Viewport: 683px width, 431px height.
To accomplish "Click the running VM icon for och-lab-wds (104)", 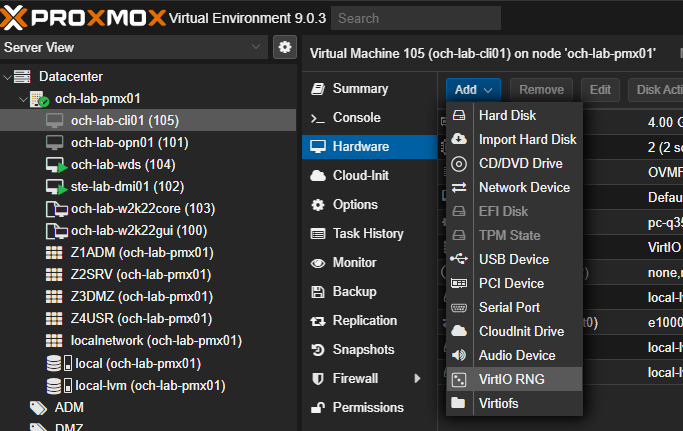I will click(x=56, y=165).
